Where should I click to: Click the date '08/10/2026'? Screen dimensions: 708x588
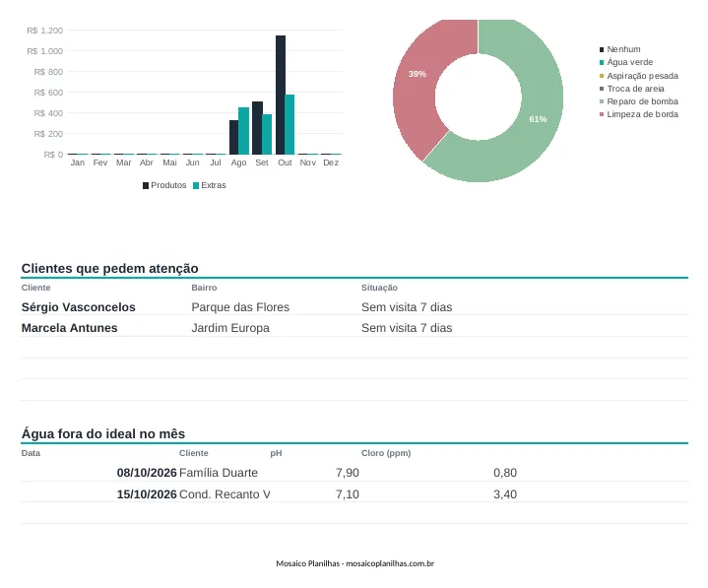[x=147, y=473]
